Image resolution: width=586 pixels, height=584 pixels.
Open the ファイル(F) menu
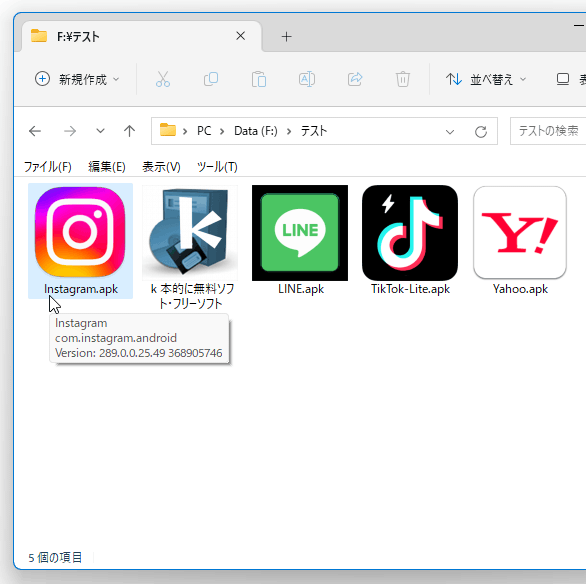(47, 167)
